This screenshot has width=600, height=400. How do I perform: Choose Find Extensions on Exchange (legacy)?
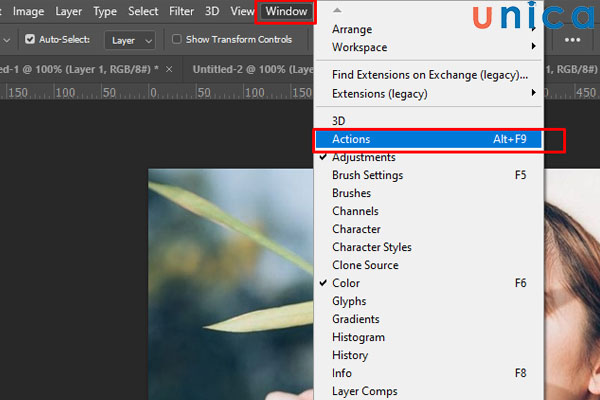[x=429, y=75]
